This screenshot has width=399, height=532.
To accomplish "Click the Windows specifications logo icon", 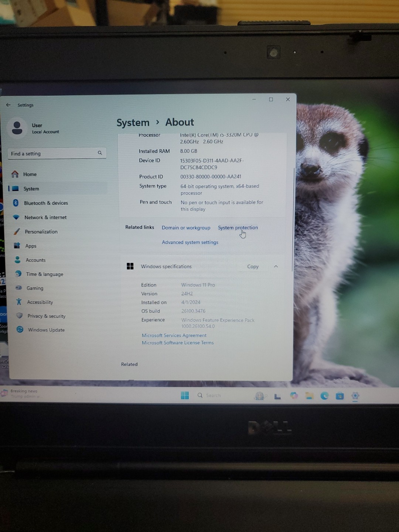I will pyautogui.click(x=130, y=266).
